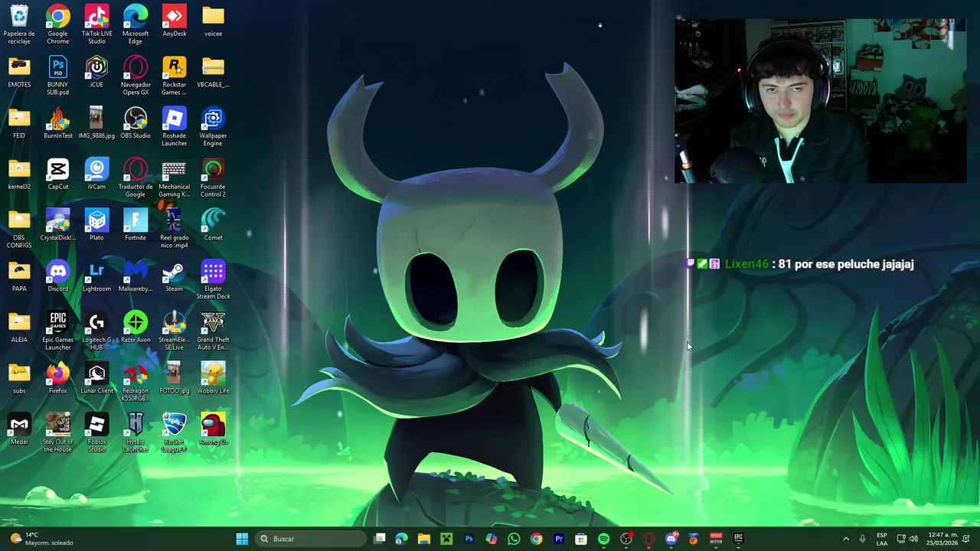Launch CapCut from the desktop
This screenshot has width=980, height=551.
[x=58, y=174]
